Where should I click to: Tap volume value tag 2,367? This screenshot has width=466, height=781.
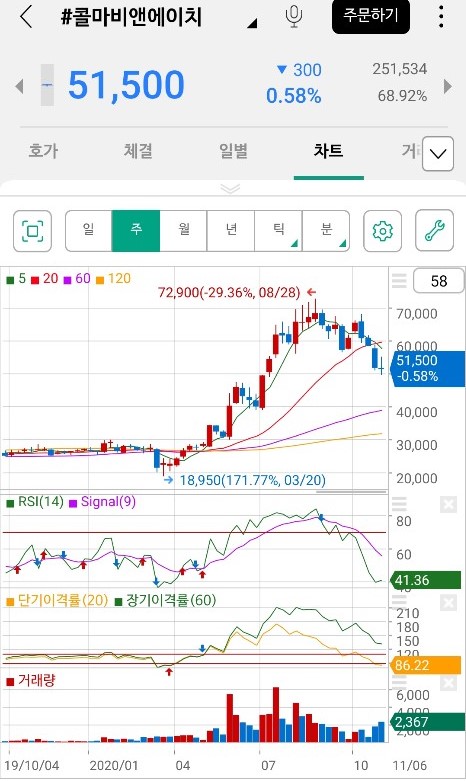[427, 722]
